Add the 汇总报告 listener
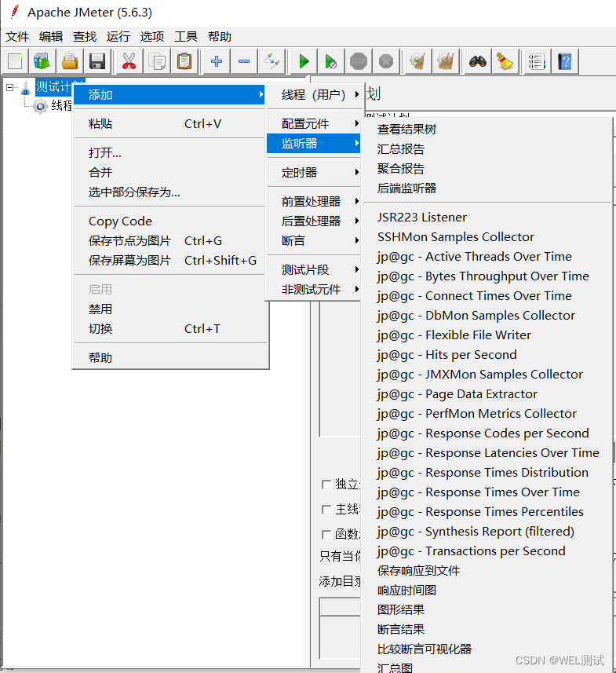 coord(487,149)
